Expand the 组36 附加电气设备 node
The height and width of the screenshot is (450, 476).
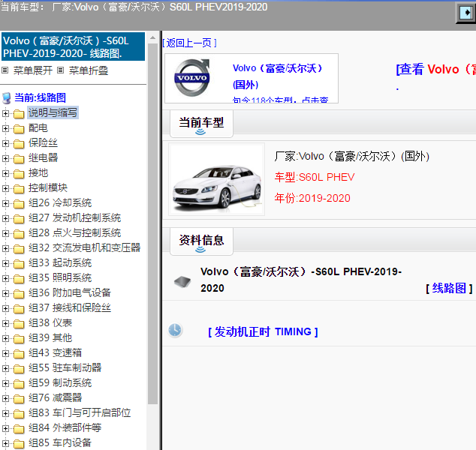pyautogui.click(x=5, y=293)
